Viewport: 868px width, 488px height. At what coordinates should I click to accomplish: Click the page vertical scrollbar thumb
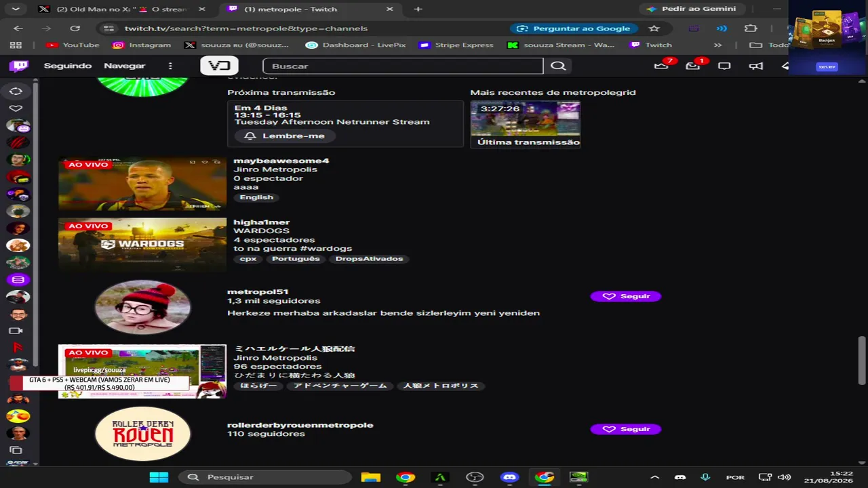[x=862, y=361]
